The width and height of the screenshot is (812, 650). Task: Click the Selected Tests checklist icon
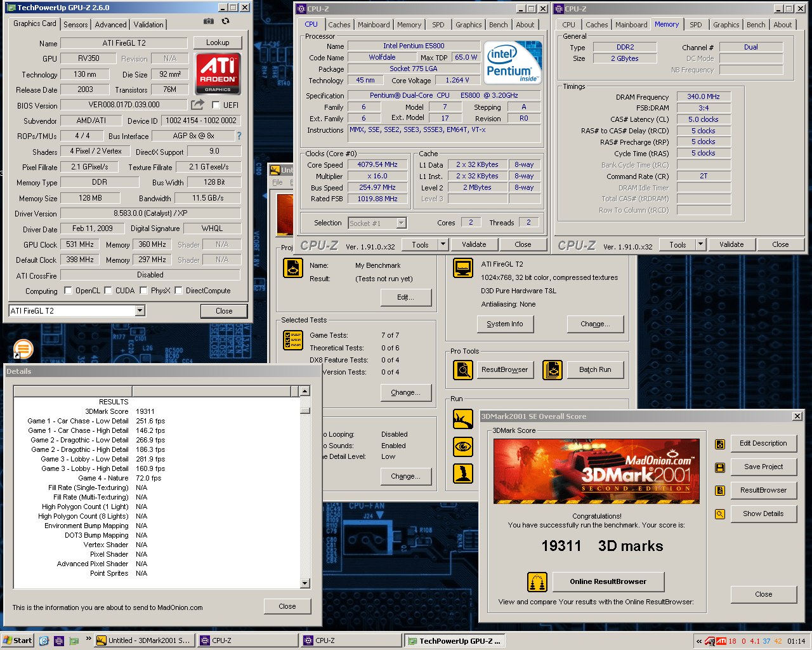click(292, 340)
